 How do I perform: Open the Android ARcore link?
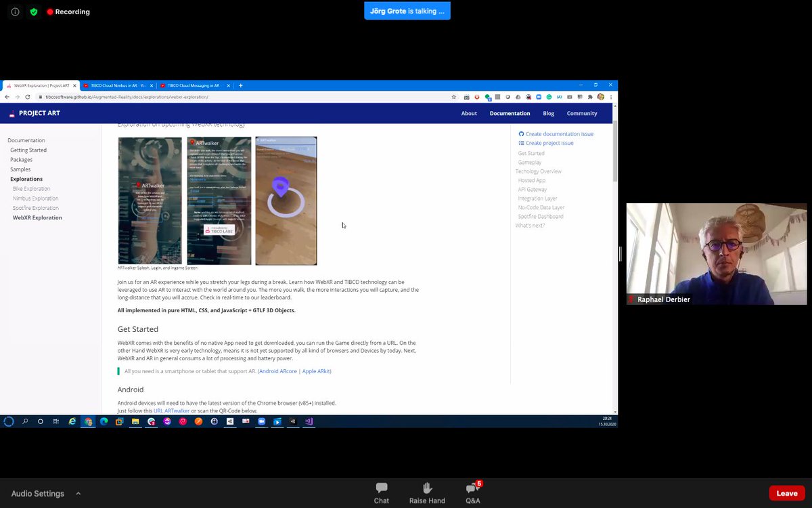[x=277, y=371]
